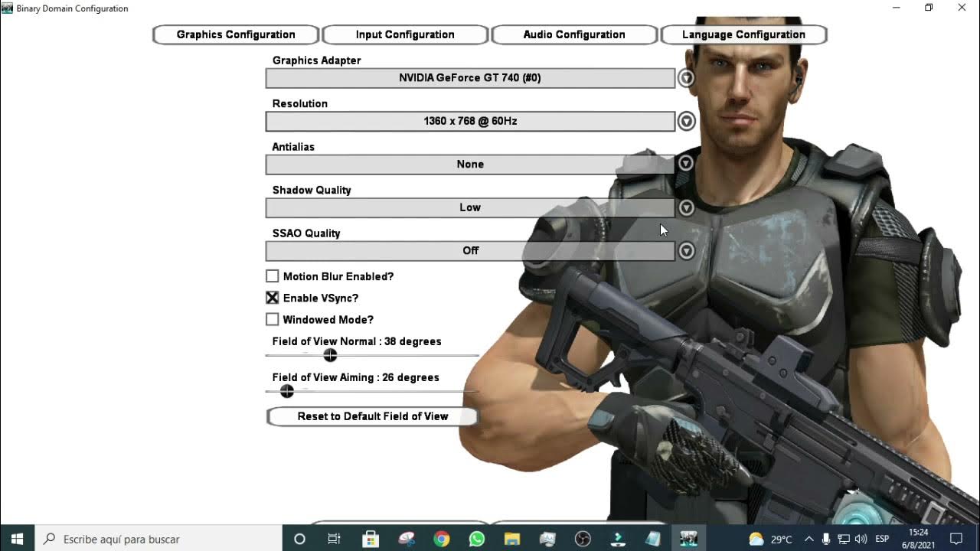Minimize the Binary Domain Configuration window
Screen dimensions: 980x551
click(x=897, y=8)
